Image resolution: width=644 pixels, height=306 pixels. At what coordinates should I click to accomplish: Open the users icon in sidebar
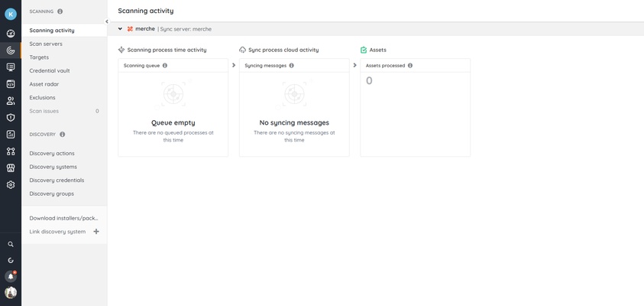click(11, 101)
